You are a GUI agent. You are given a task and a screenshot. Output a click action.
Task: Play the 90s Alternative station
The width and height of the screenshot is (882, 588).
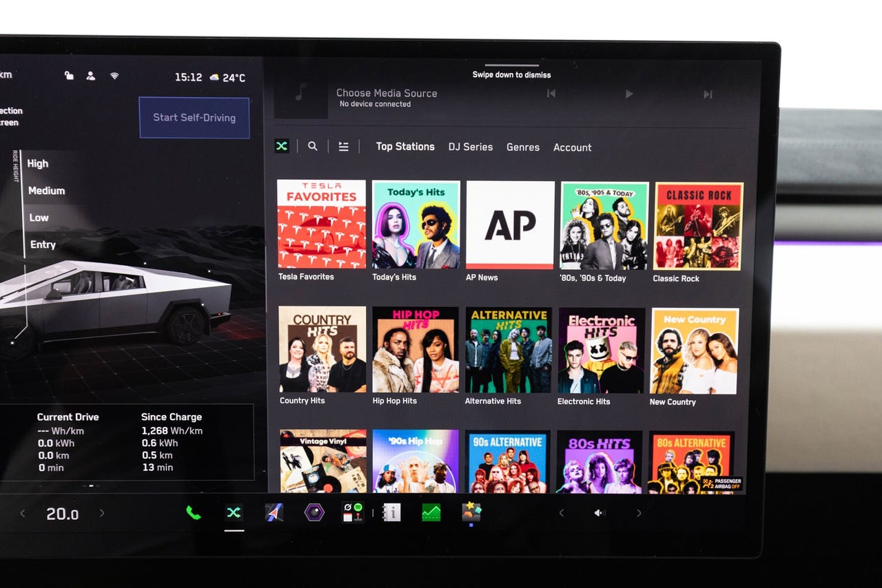pyautogui.click(x=508, y=461)
